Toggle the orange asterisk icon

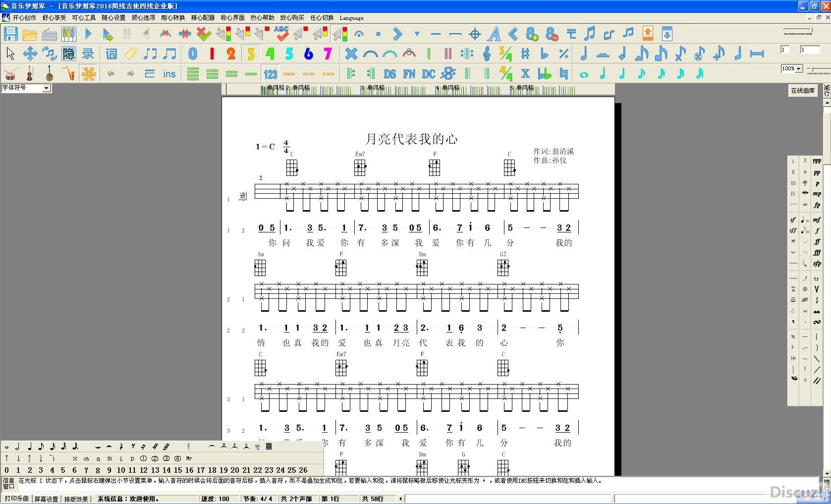pos(89,74)
